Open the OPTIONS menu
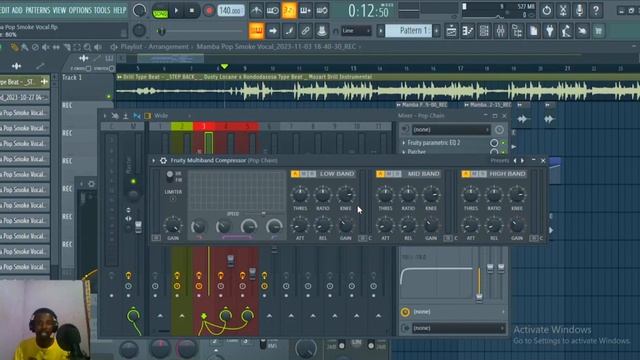The image size is (640, 360). (80, 10)
